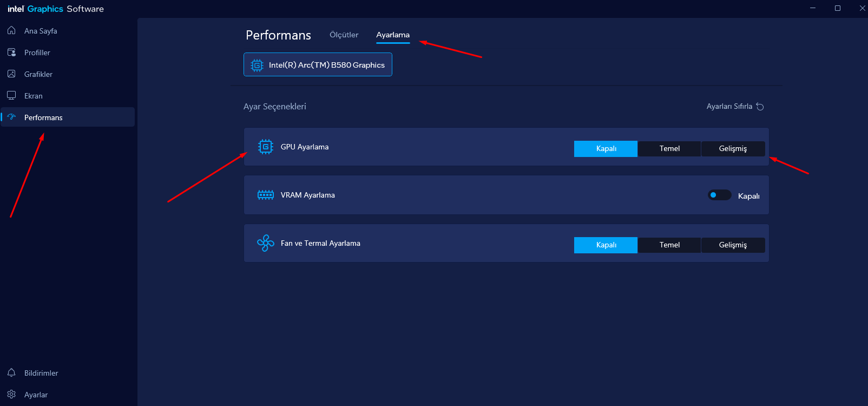Set Fan ve Termal Ayarlama to Kapalı
The image size is (868, 406).
coord(606,245)
